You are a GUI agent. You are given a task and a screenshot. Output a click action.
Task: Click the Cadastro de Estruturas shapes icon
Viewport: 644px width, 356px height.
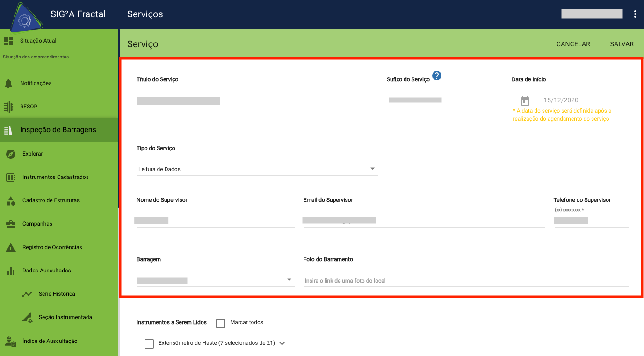tap(11, 200)
